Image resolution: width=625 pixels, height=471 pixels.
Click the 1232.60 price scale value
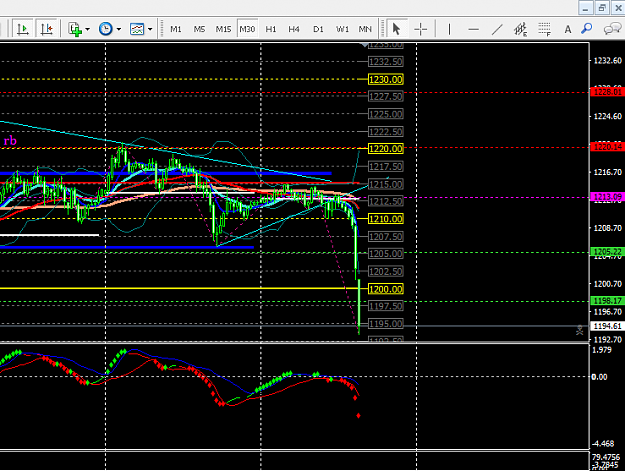607,61
